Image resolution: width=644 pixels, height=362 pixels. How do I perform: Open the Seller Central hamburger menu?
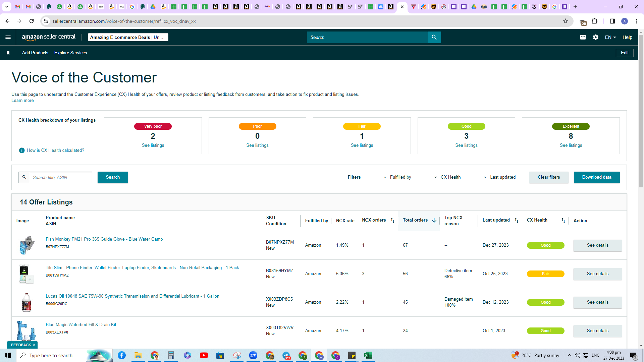8,37
